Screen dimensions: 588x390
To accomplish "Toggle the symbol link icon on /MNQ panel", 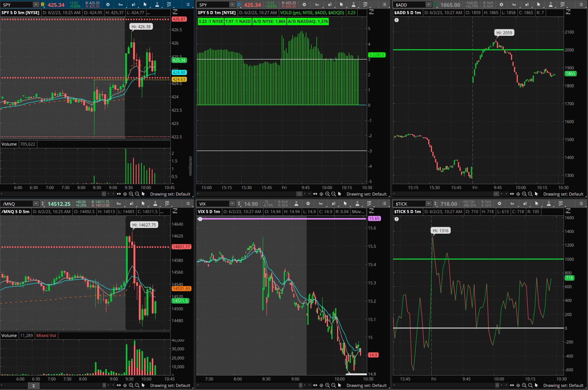I will pos(42,204).
